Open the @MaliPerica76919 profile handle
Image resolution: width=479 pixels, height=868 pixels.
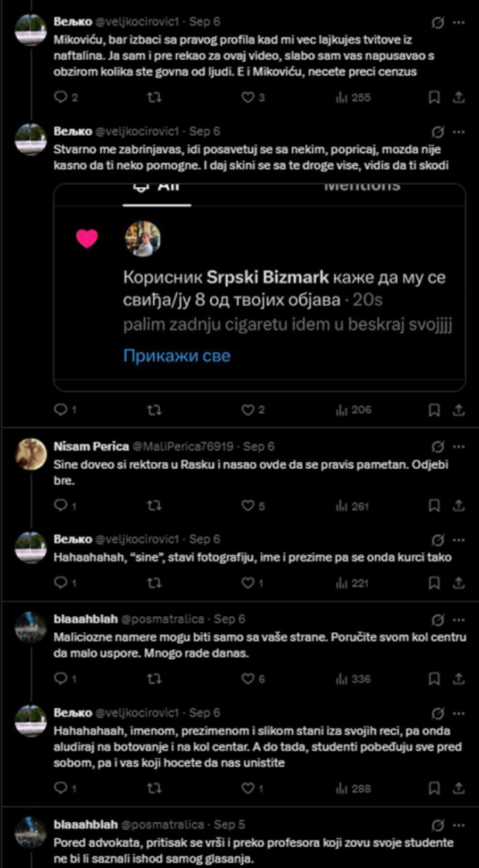(183, 447)
